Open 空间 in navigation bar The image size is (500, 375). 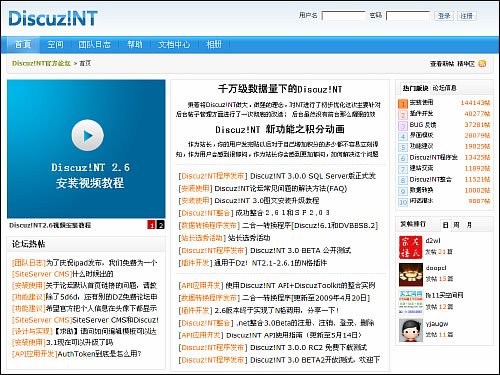pos(55,44)
